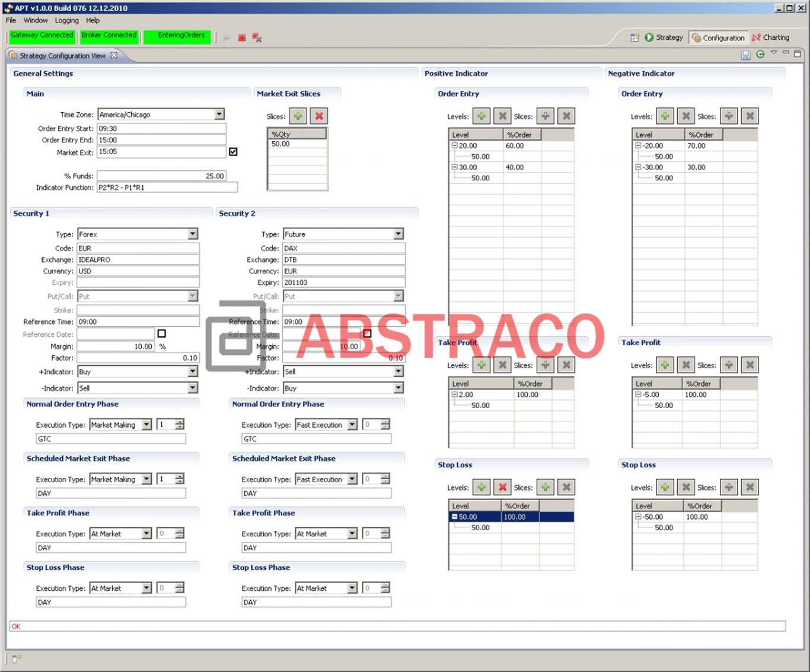
Task: Enable the Reference Date checkbox in Security 2
Action: pos(367,333)
